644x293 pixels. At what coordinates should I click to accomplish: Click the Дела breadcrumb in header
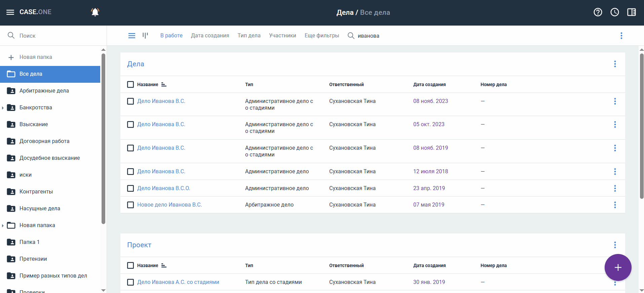point(345,12)
